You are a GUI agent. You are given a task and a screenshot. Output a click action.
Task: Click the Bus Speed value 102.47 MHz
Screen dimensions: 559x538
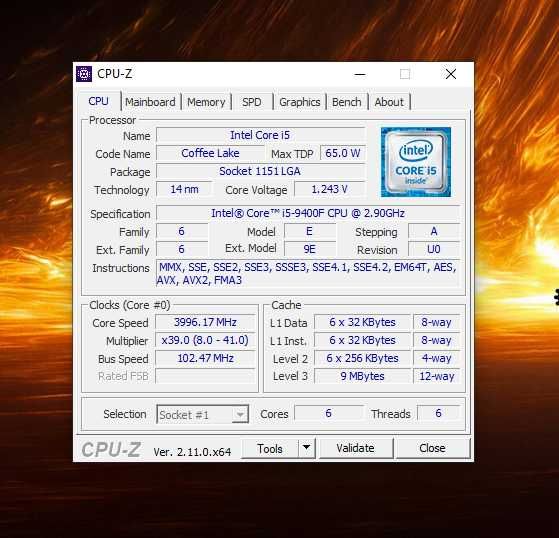tap(205, 358)
